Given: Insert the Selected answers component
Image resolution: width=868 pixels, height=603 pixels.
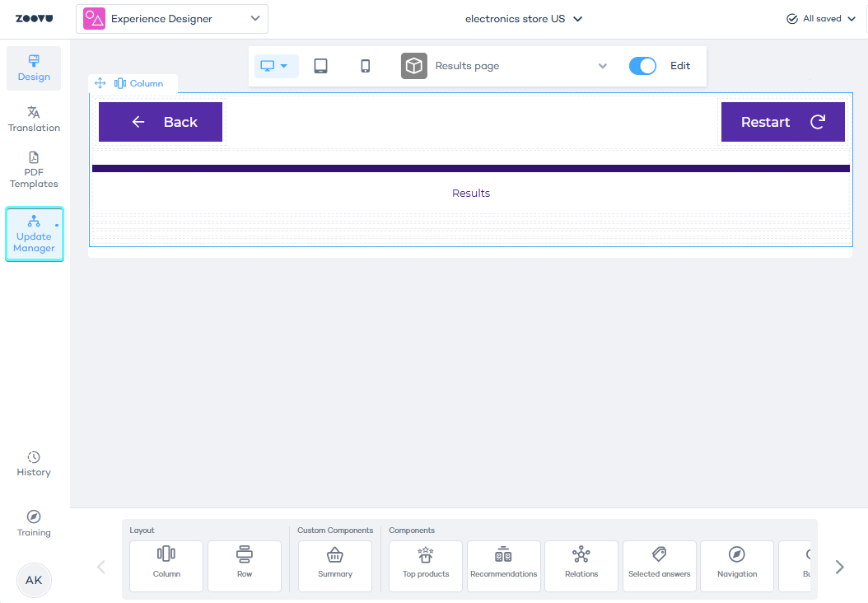Looking at the screenshot, I should [660, 566].
